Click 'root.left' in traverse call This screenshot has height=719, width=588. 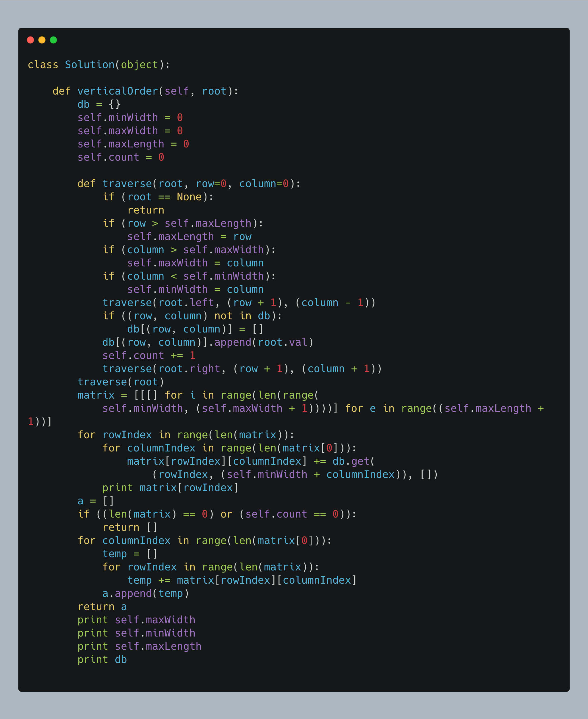click(186, 303)
